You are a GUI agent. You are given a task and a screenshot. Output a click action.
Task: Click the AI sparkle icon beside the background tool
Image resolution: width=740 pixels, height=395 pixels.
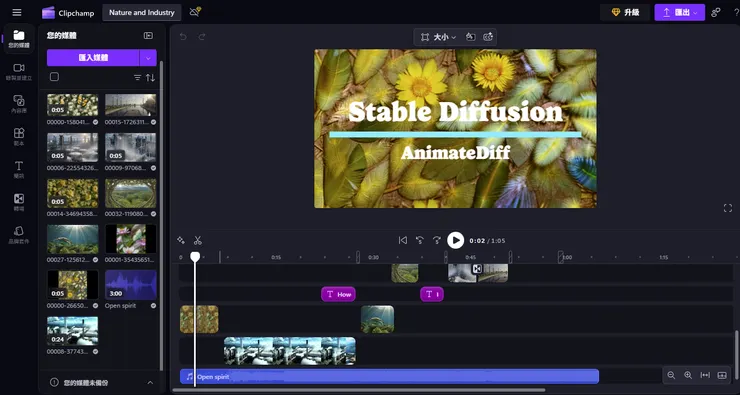pos(488,37)
